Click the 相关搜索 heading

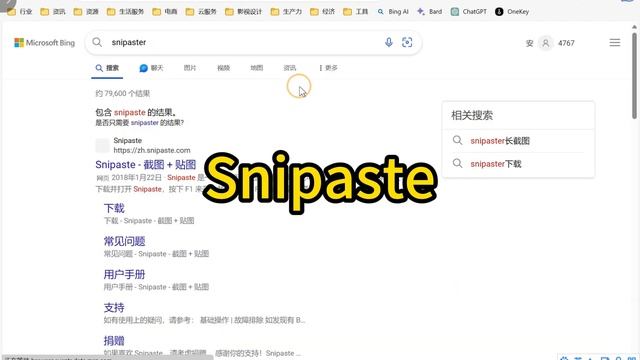coord(472,115)
